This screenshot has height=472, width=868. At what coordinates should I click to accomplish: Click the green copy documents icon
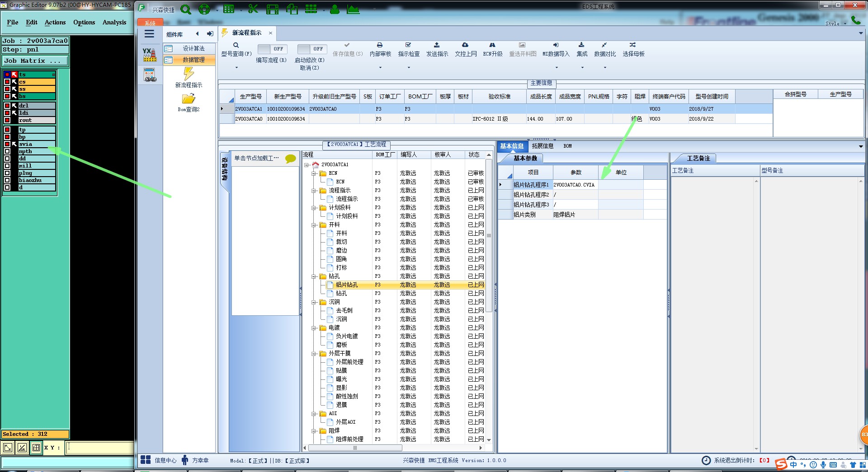click(292, 9)
